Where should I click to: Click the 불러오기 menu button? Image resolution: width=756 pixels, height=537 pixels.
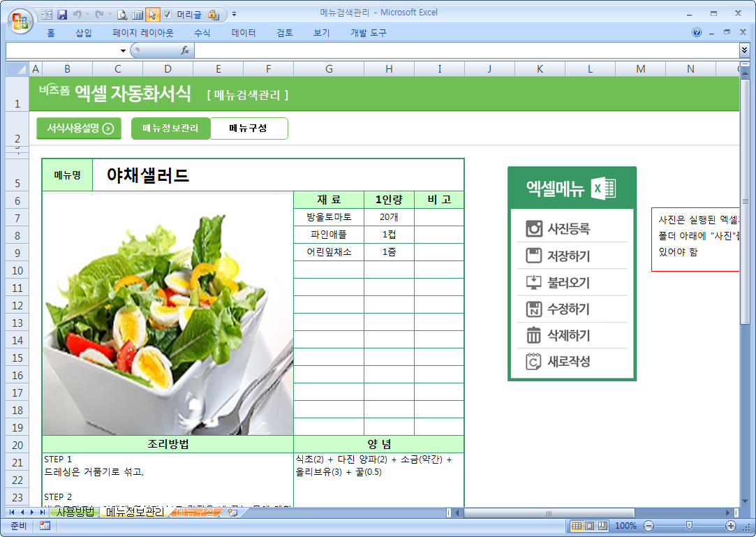click(572, 282)
